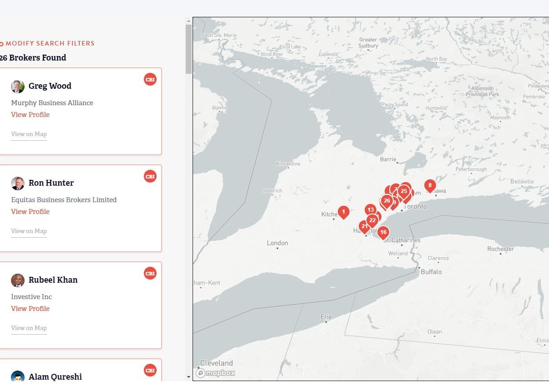Select map marker number 21 near Hamilton
Image resolution: width=549 pixels, height=392 pixels.
364,226
